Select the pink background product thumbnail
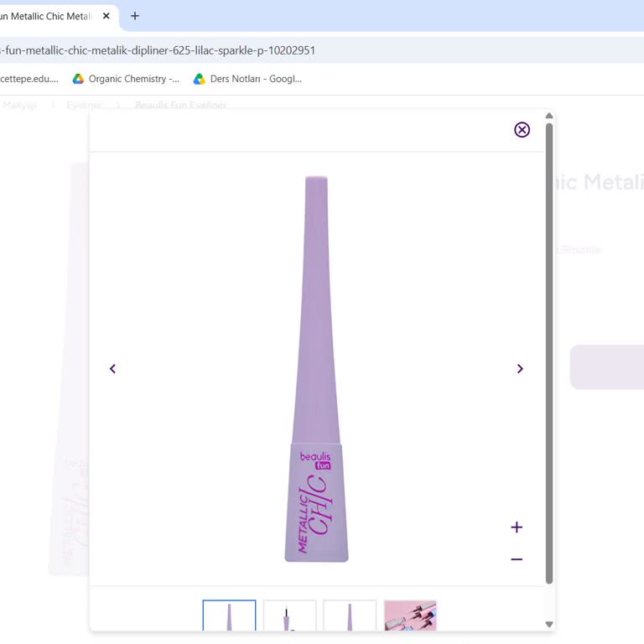 tap(410, 615)
